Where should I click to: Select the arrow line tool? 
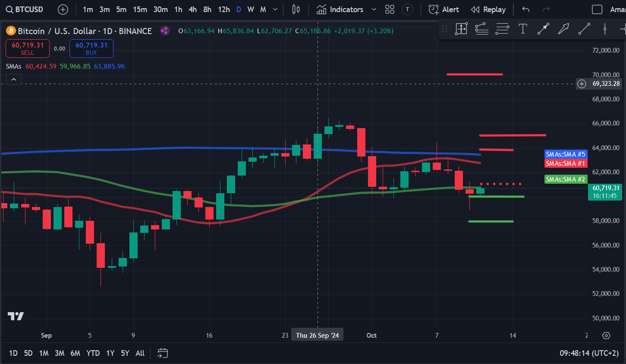pos(543,29)
